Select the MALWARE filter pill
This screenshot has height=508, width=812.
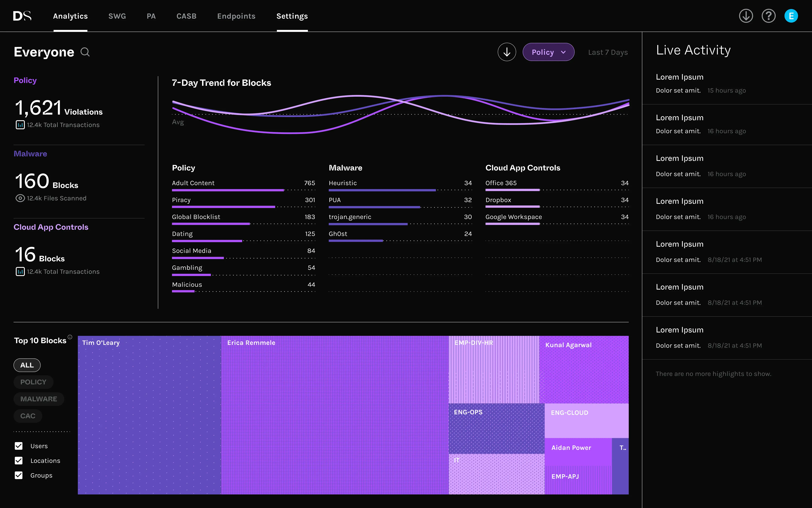click(39, 399)
